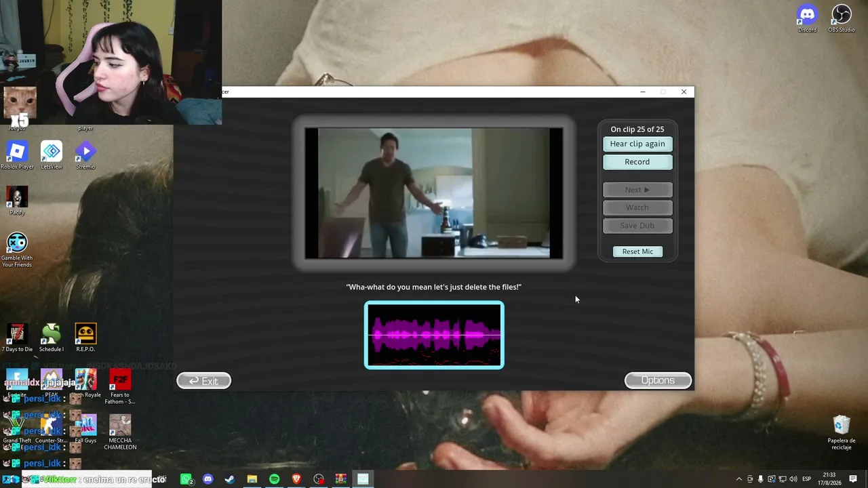Open the Schedule I desktop shortcut
Viewport: 868px width, 488px height.
pyautogui.click(x=52, y=338)
